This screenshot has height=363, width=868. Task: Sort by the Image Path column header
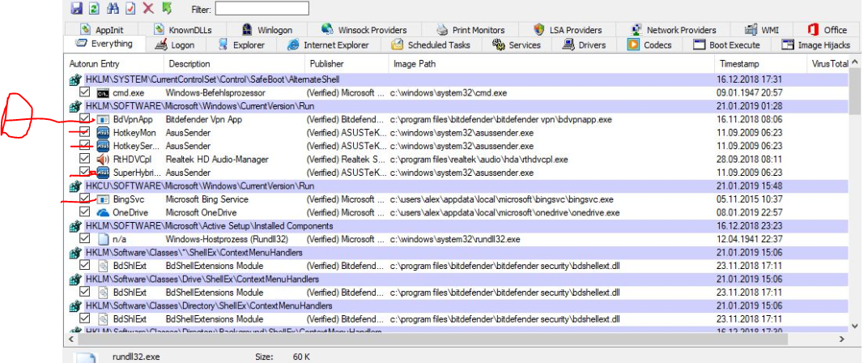pos(551,64)
